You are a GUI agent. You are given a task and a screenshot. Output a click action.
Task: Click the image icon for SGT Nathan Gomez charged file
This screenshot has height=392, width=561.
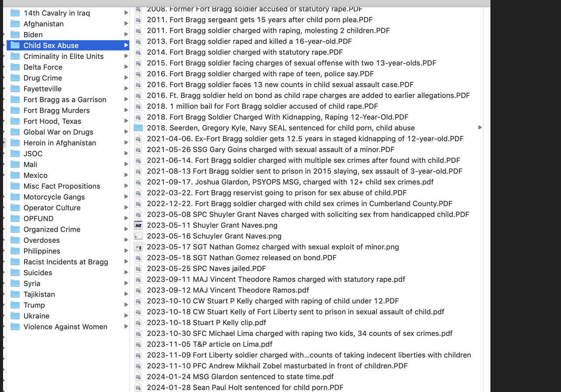tap(138, 247)
